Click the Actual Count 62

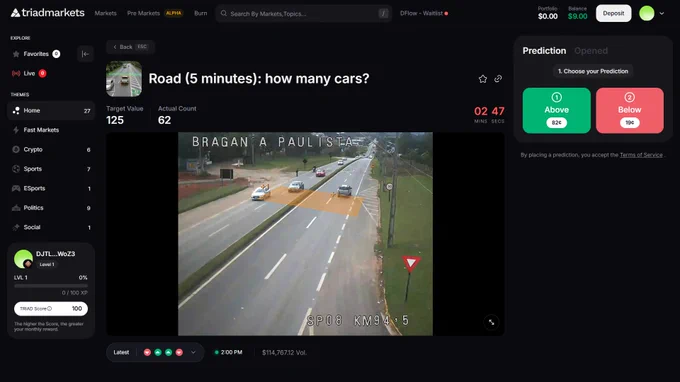(x=164, y=120)
